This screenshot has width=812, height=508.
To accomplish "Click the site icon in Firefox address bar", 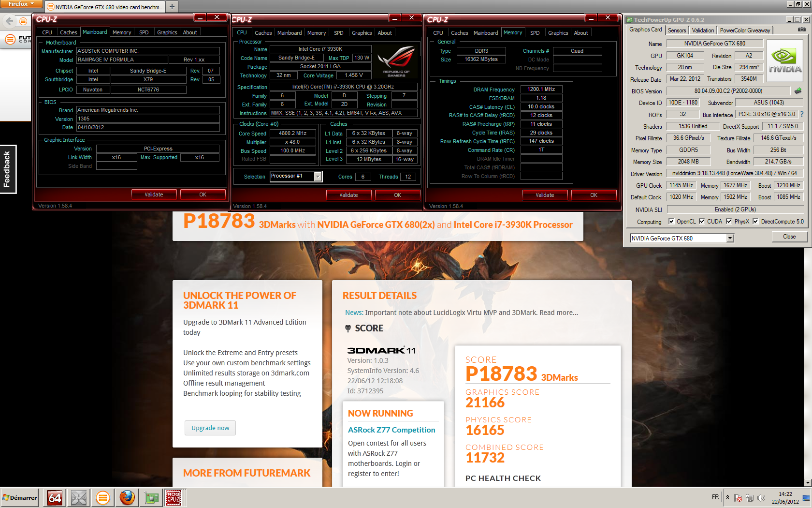I will pos(23,21).
